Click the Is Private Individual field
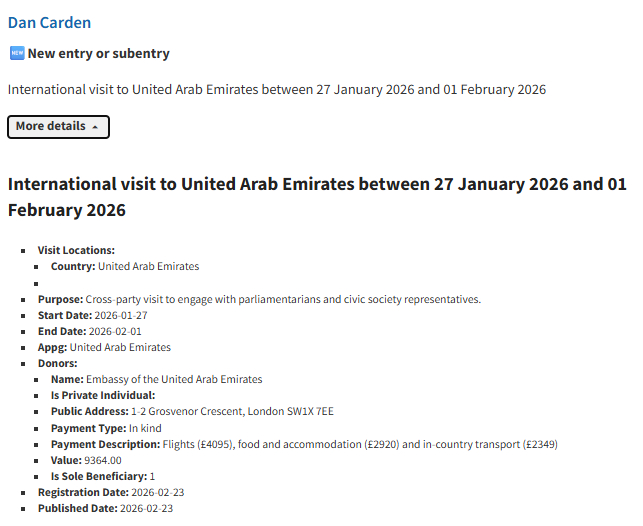 pyautogui.click(x=103, y=396)
